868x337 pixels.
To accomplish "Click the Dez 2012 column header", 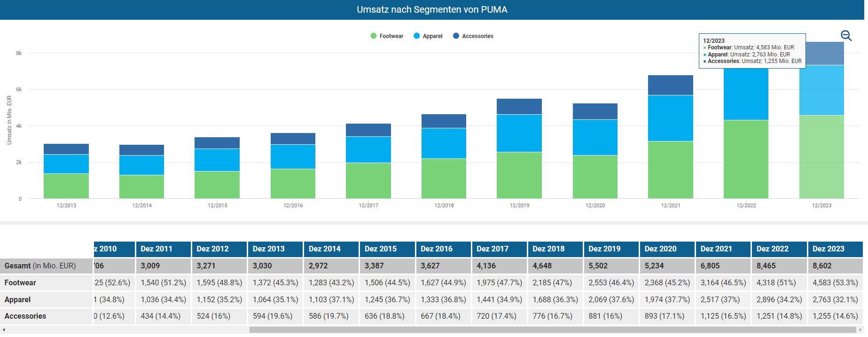I will (x=219, y=249).
